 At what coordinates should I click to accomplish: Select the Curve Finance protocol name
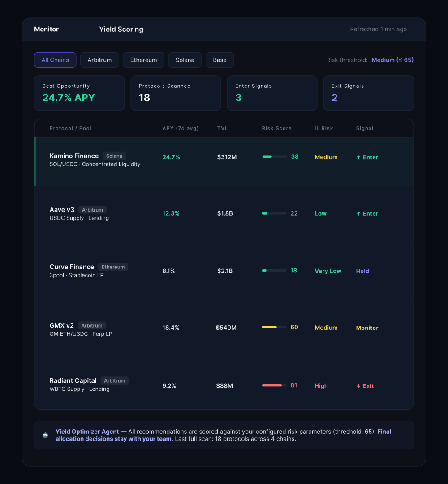tap(72, 267)
